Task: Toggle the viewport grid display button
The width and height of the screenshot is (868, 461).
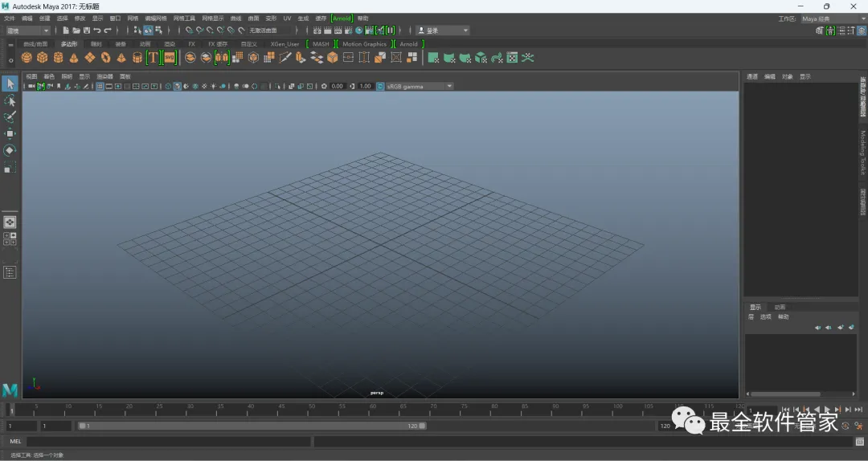Action: point(100,86)
